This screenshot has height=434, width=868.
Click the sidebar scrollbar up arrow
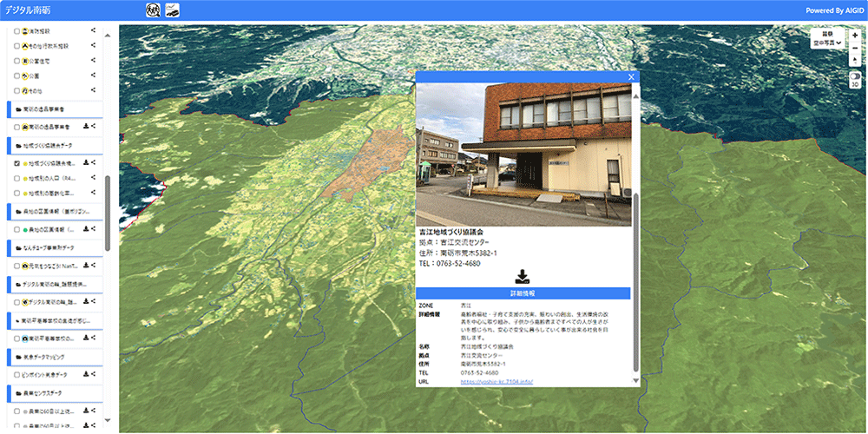click(108, 36)
